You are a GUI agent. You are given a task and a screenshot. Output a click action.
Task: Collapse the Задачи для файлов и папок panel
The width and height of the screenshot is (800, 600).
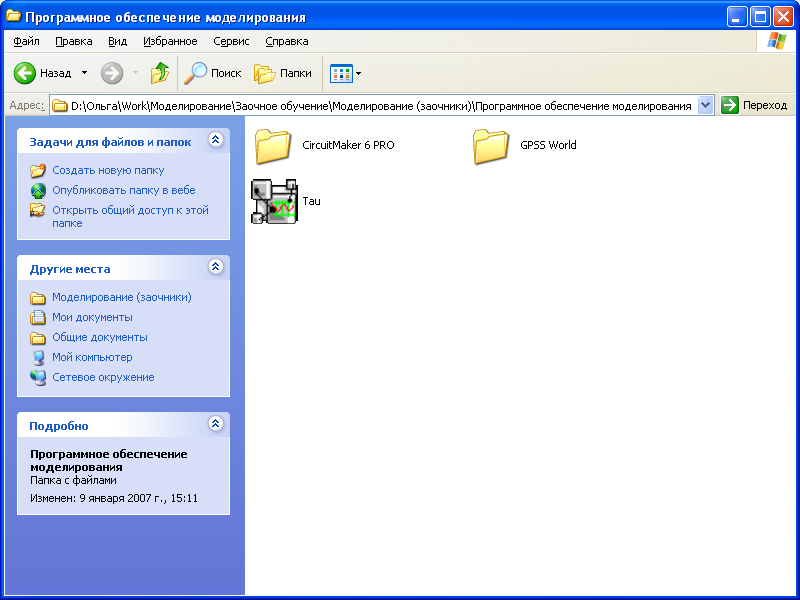tap(216, 140)
